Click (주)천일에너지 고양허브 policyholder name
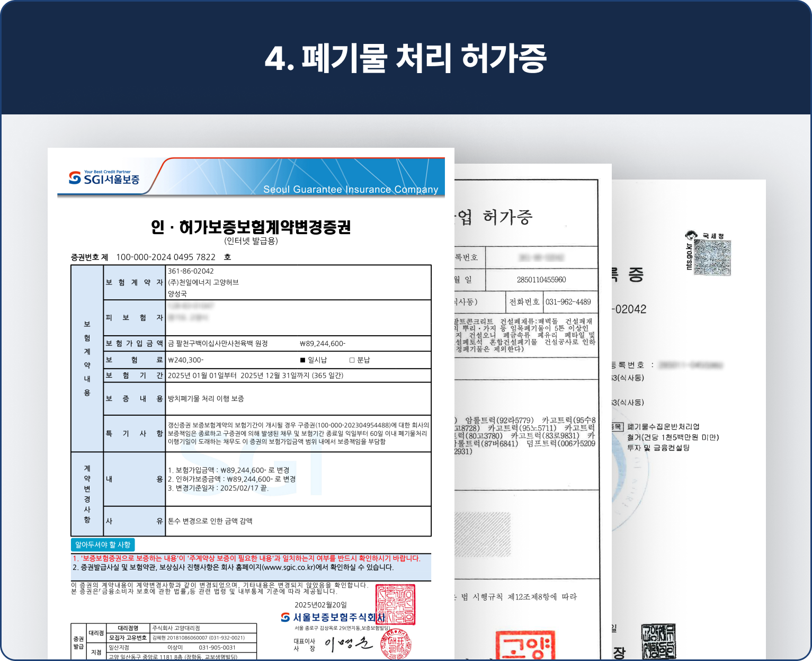This screenshot has width=812, height=661. coord(203,282)
